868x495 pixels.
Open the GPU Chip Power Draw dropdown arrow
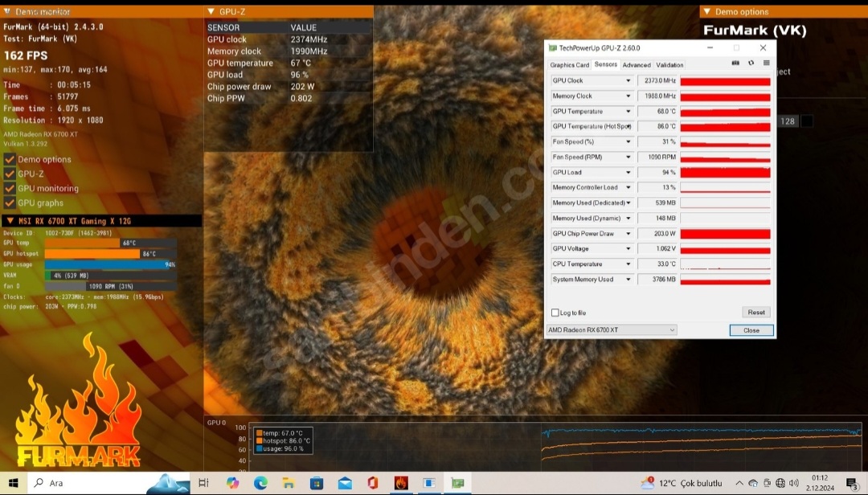628,234
